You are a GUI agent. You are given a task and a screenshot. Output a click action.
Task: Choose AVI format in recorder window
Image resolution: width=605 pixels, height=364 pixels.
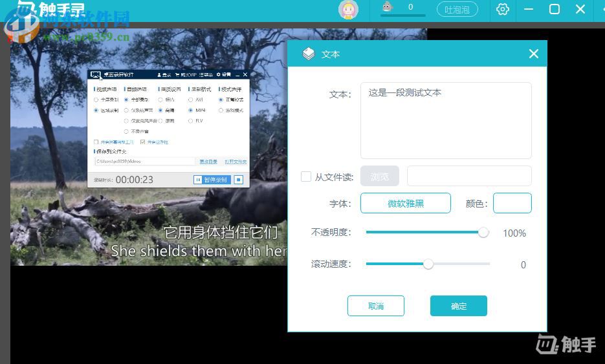[190, 100]
